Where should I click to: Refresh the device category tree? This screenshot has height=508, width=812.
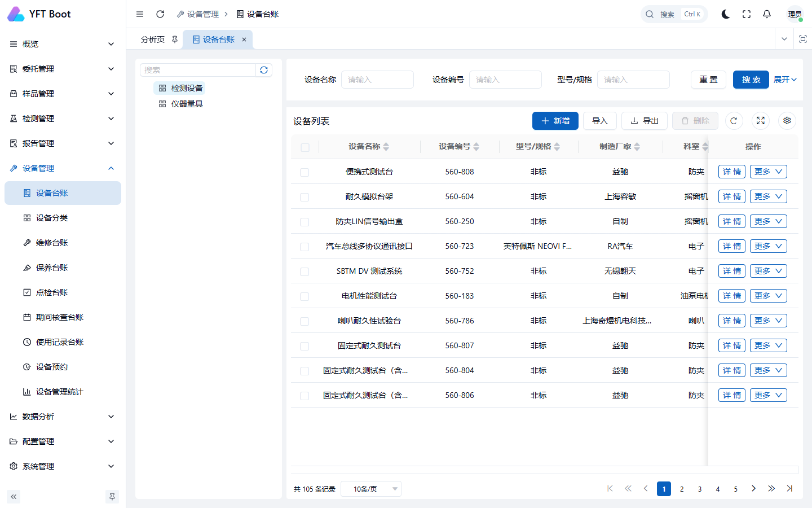[264, 70]
